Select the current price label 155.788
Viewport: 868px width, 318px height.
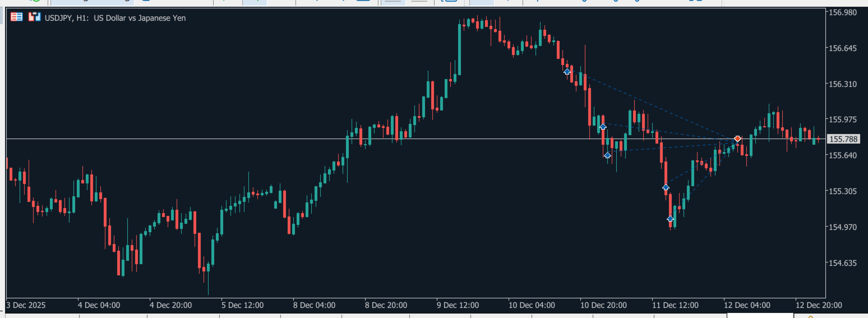tap(843, 139)
